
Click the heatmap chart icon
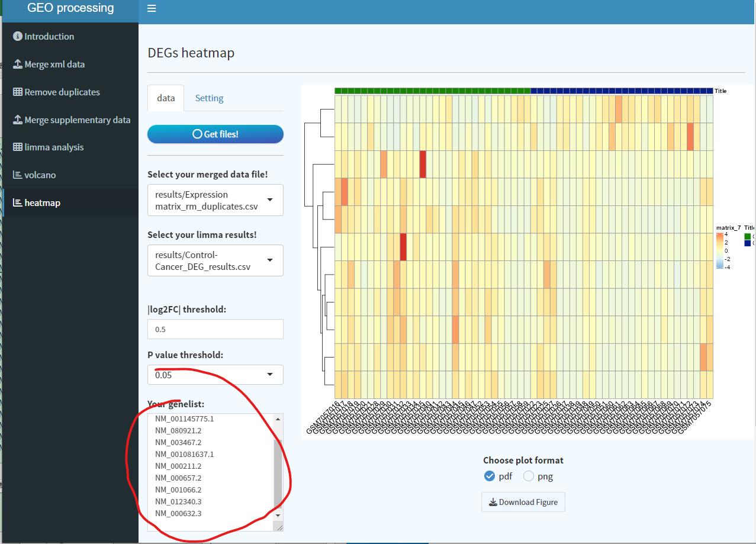(17, 203)
